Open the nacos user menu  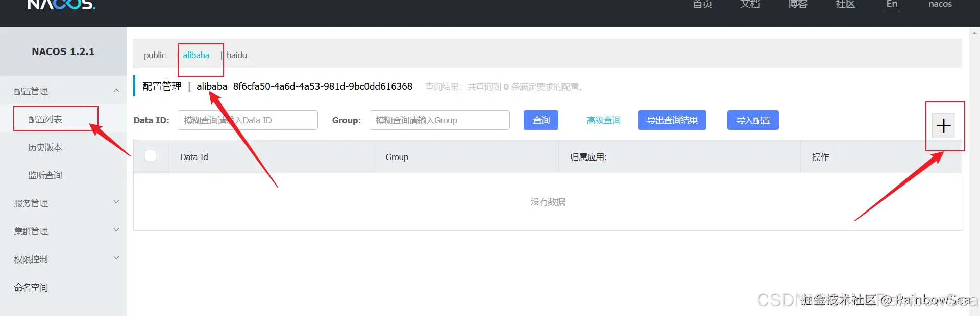point(940,4)
